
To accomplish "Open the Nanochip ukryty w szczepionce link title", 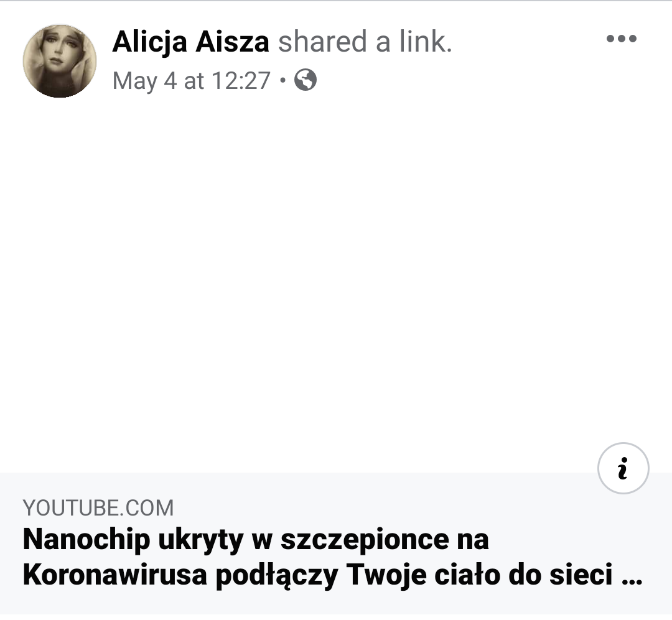I will [332, 557].
